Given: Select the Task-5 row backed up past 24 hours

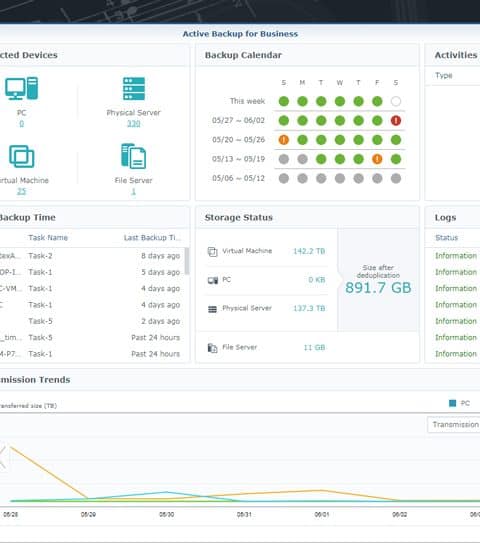Looking at the screenshot, I should tap(92, 337).
